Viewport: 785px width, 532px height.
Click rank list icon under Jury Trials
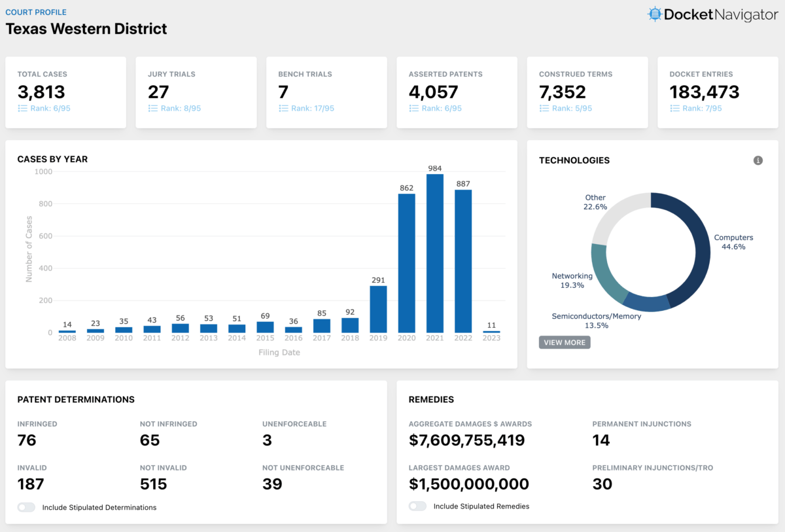click(x=153, y=109)
